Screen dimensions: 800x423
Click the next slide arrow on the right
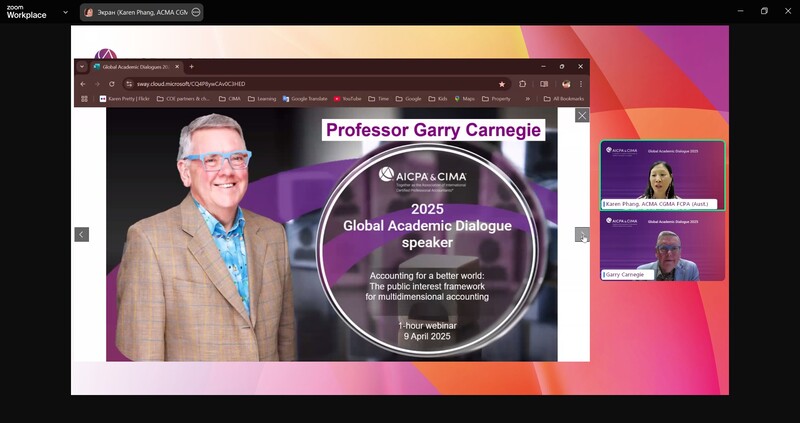coord(581,235)
